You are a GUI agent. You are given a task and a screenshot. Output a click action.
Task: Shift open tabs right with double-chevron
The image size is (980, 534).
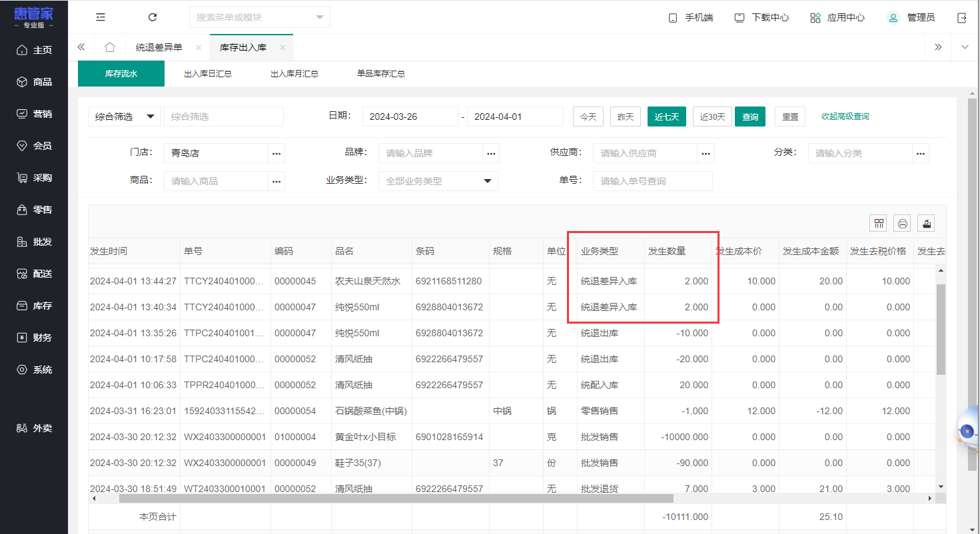tap(938, 47)
